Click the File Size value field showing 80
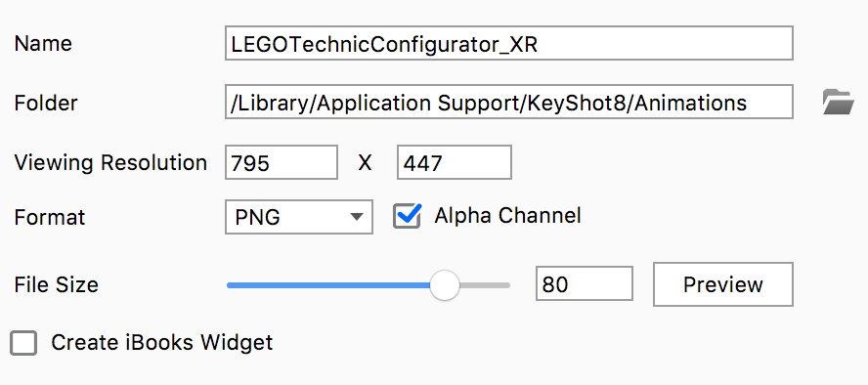 (584, 284)
